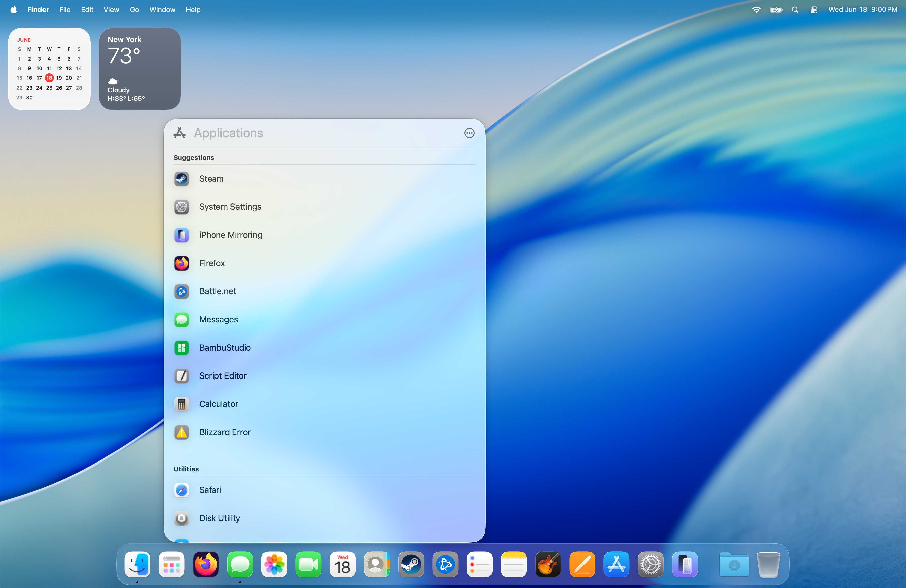Screen dimensions: 906x588
Task: Select June 18 in calendar widget
Action: point(49,78)
